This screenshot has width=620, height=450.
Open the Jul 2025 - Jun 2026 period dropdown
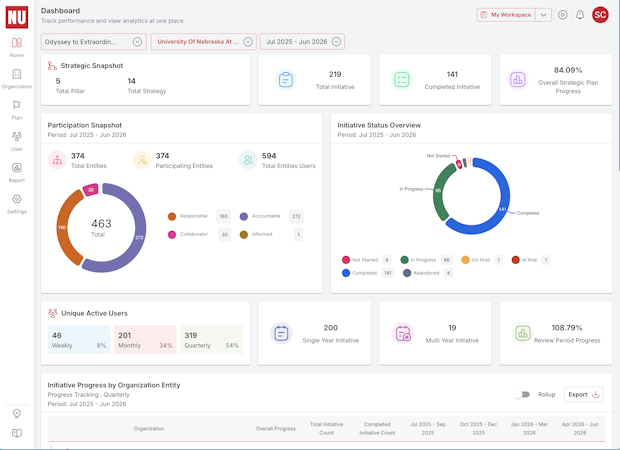pos(302,42)
